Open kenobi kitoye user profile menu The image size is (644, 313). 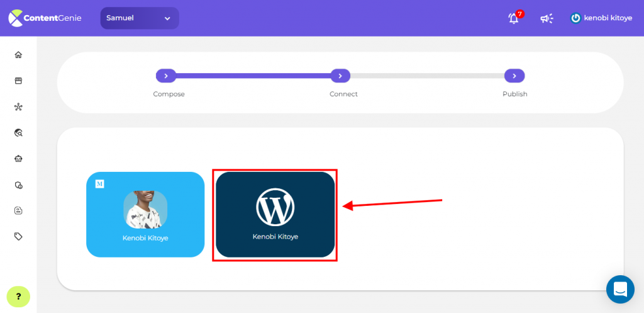(601, 18)
